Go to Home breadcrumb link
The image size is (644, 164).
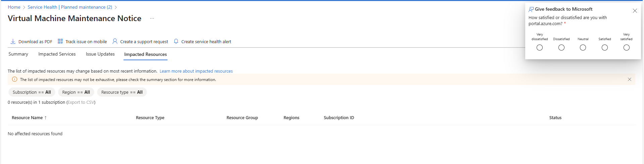pos(14,7)
